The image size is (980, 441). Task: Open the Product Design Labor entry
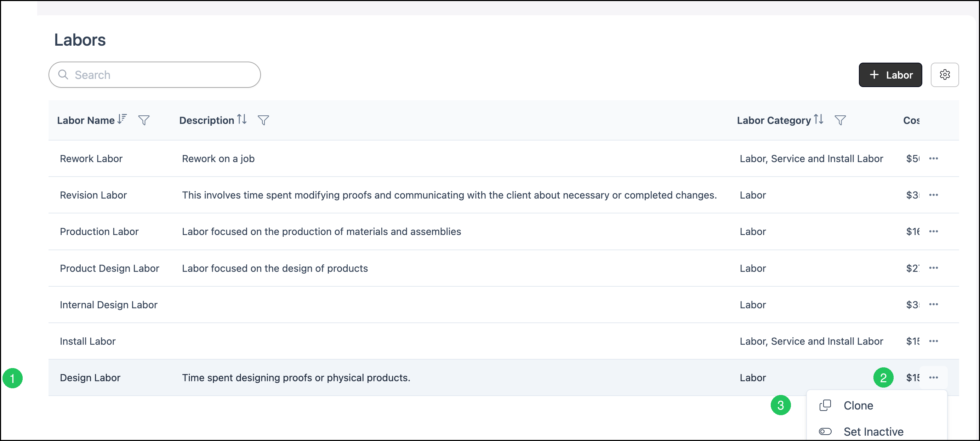[x=109, y=268]
